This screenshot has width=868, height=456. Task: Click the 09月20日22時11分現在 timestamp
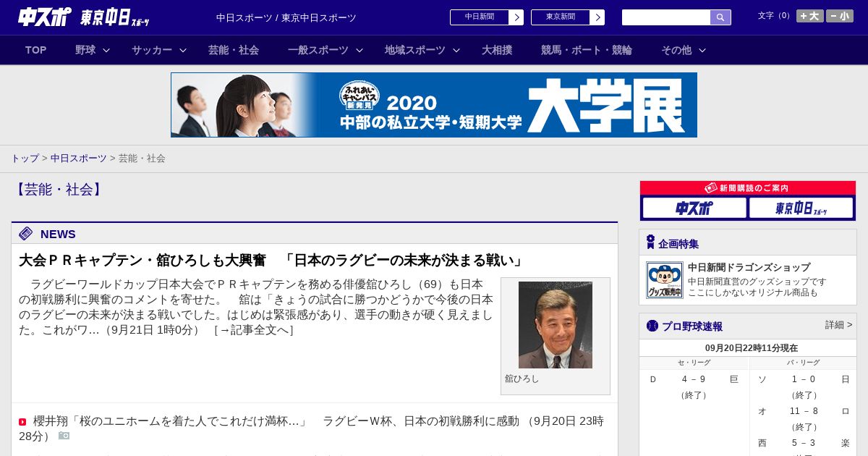pyautogui.click(x=752, y=348)
